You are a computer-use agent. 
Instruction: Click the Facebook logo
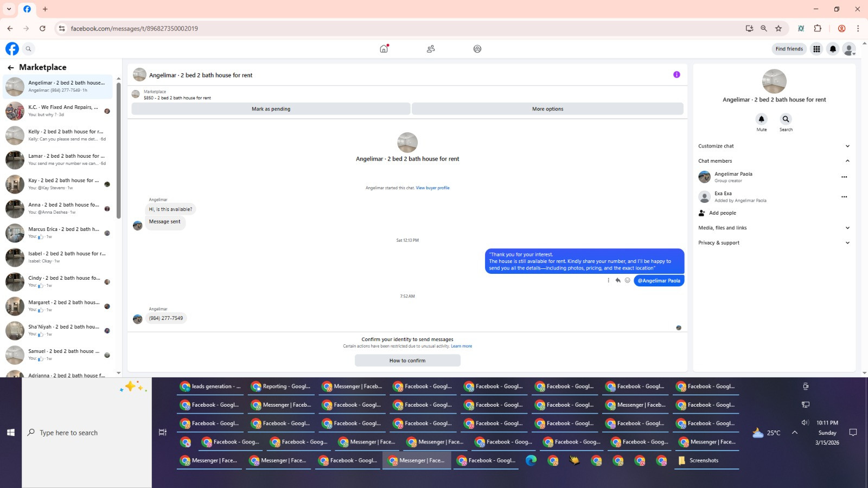pyautogui.click(x=12, y=49)
